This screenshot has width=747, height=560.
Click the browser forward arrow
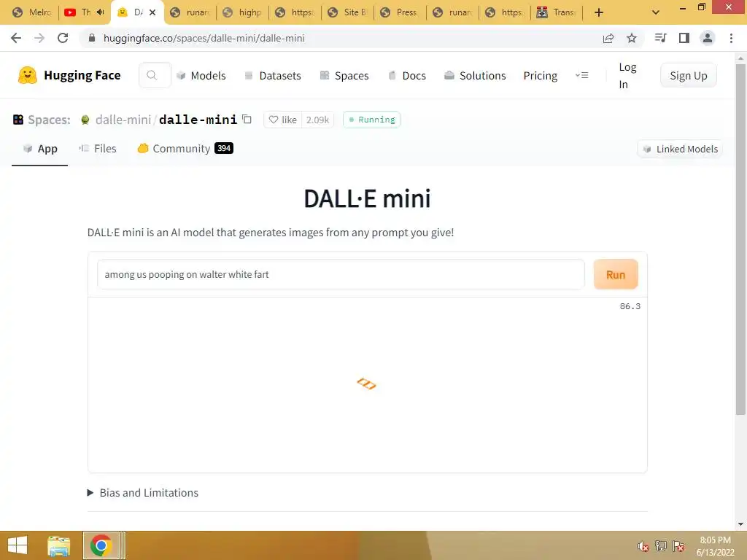(39, 38)
